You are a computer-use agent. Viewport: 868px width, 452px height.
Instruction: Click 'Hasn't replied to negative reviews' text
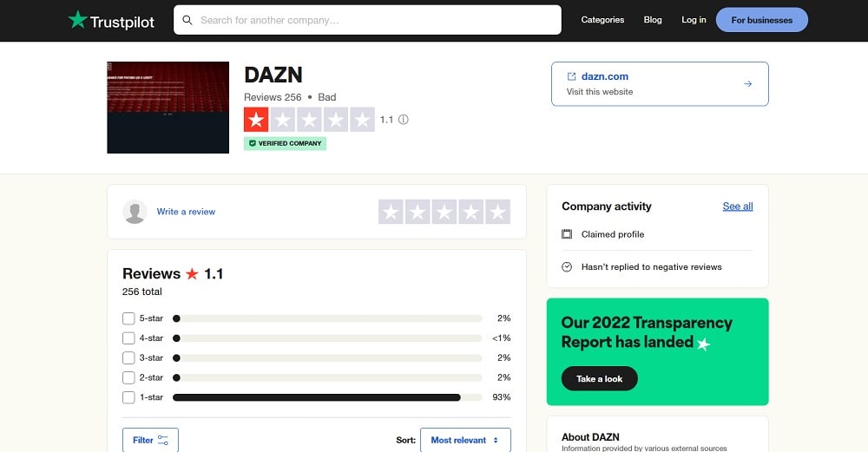(652, 266)
